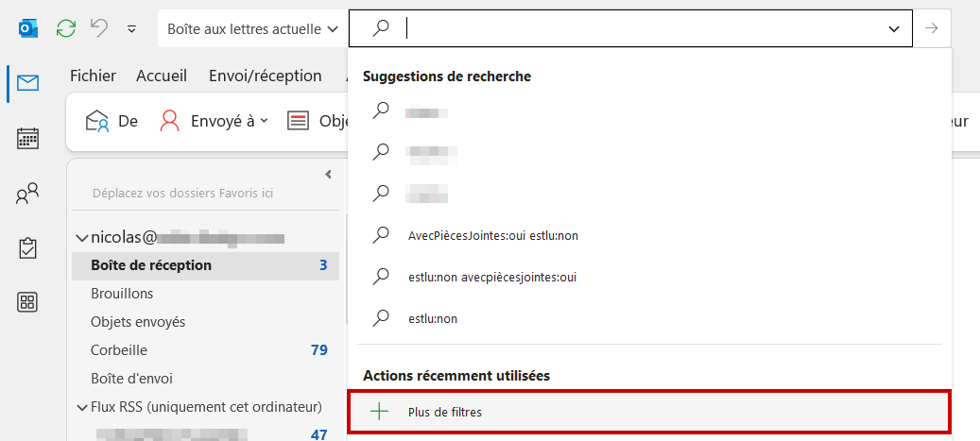Screen dimensions: 980x441
Task: Open the More apps grid icon
Action: tap(28, 302)
